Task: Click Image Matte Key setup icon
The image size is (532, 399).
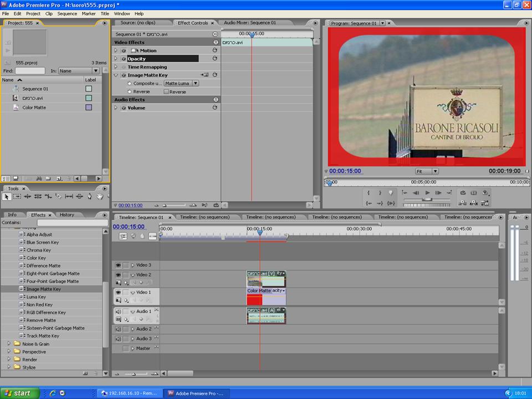Action: tap(205, 75)
